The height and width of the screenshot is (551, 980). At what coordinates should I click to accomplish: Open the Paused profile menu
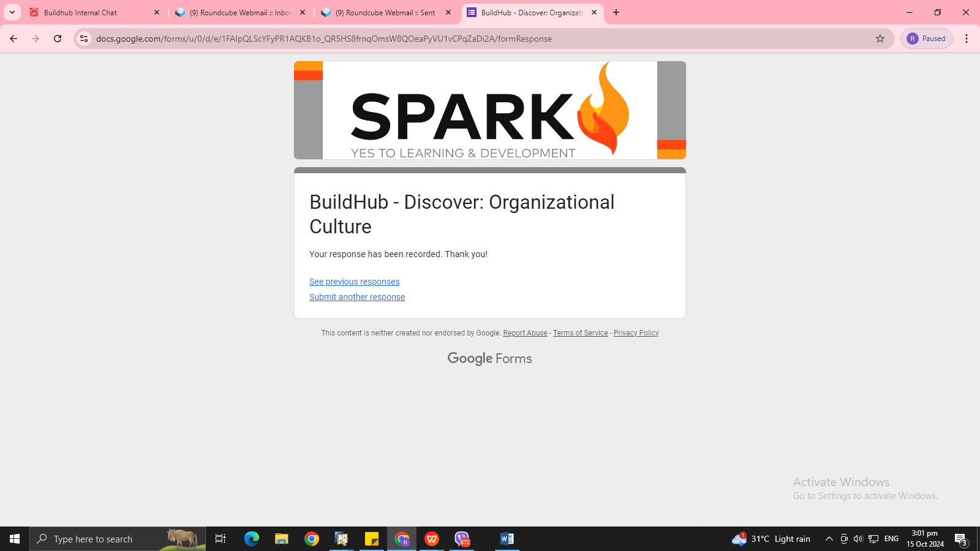pyautogui.click(x=926, y=39)
